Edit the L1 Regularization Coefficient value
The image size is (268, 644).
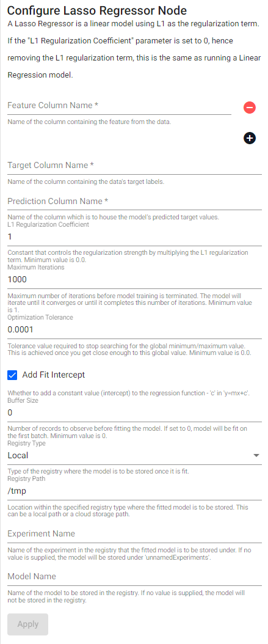(x=135, y=238)
